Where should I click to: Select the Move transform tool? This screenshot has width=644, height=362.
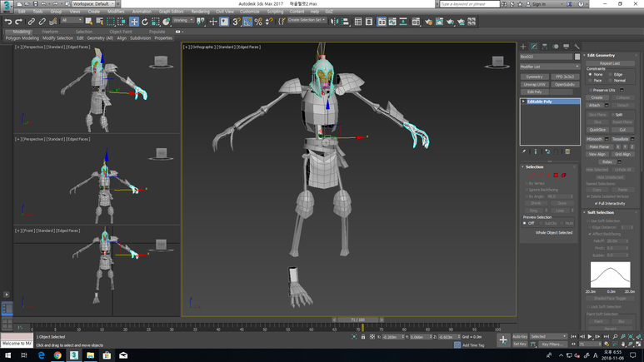coord(133,22)
